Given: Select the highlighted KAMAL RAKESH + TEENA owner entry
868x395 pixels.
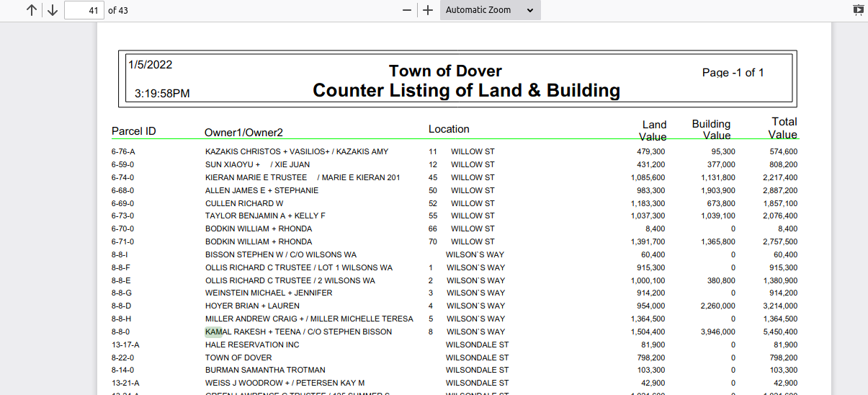Looking at the screenshot, I should click(x=298, y=332).
